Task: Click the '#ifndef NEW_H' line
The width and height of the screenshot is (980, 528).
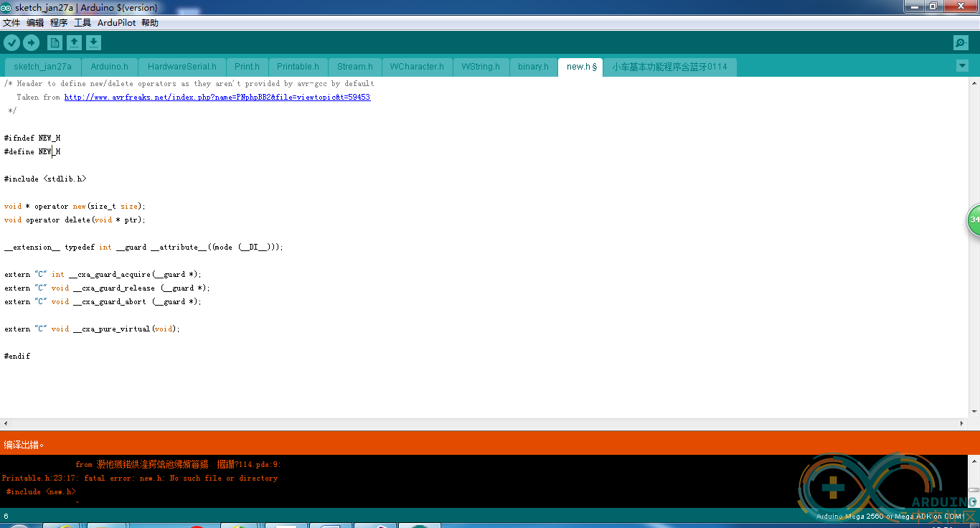Action: pyautogui.click(x=32, y=138)
